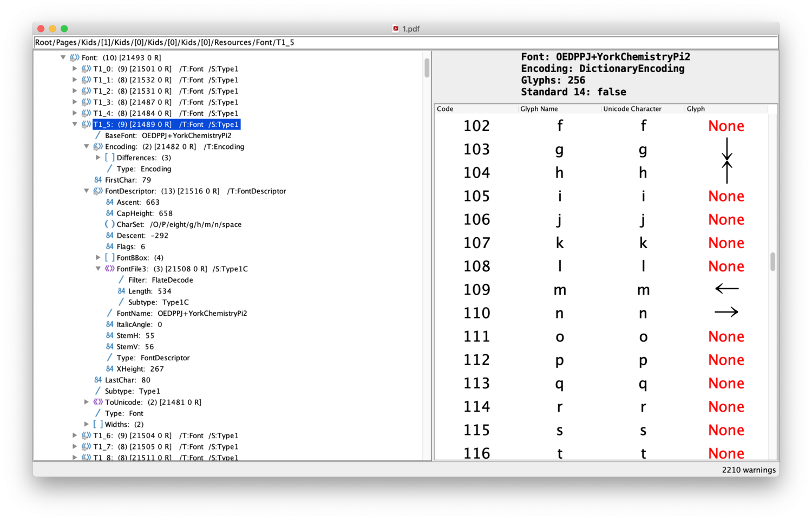Click the tree path field at the top
Screen dimensions: 812x520
click(406, 42)
